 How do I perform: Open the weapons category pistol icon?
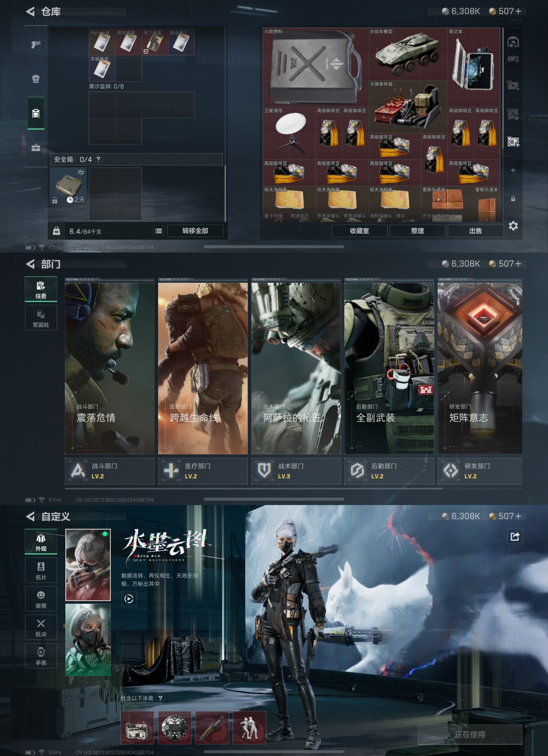pos(36,44)
